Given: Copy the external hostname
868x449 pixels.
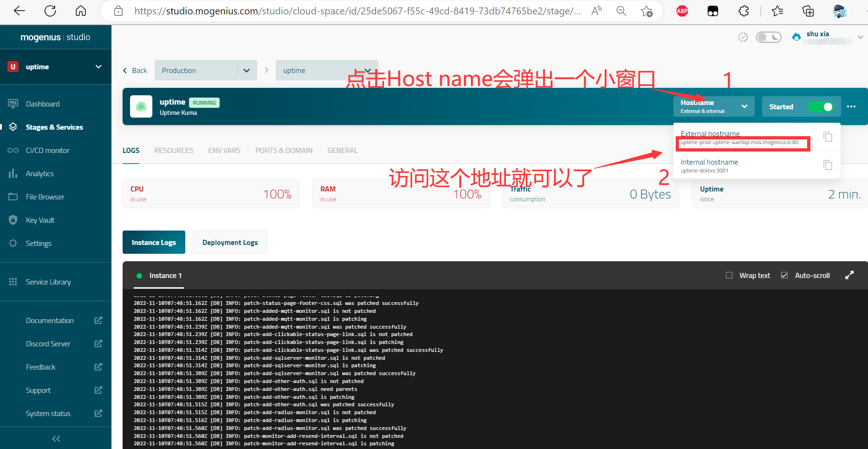Looking at the screenshot, I should [x=828, y=137].
